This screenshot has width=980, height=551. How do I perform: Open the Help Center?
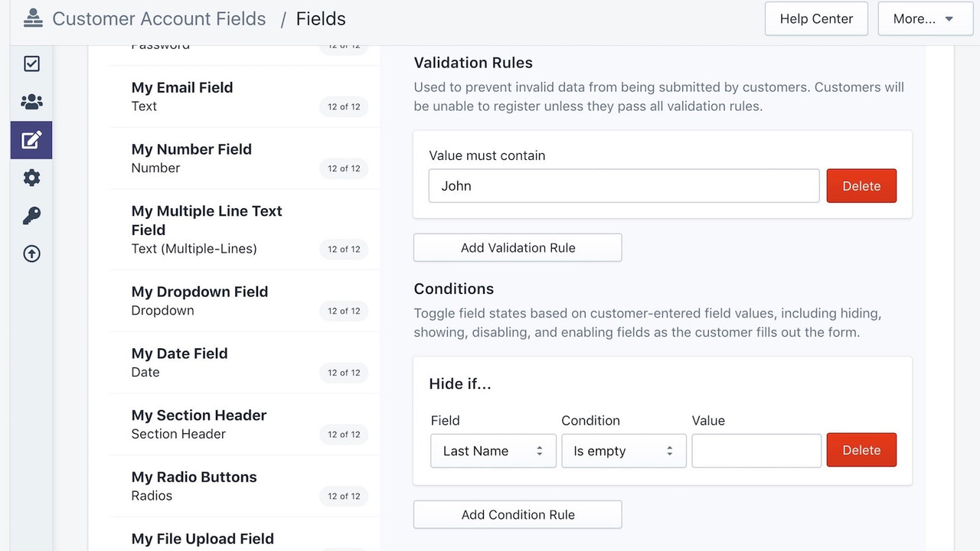pos(816,18)
